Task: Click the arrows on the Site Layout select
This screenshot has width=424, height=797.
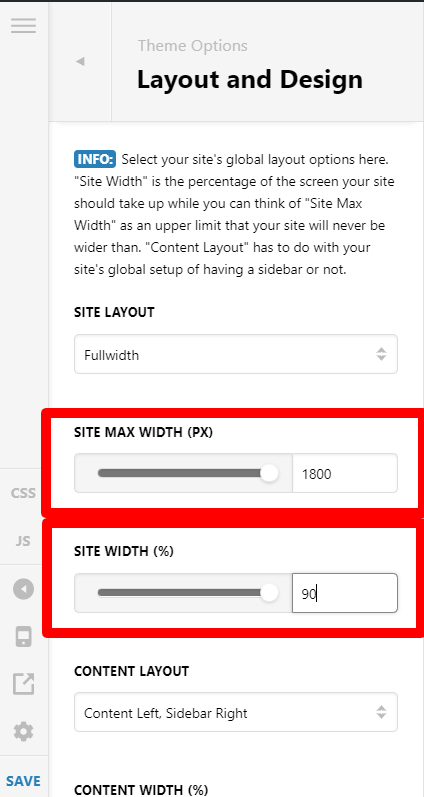Action: tap(381, 354)
